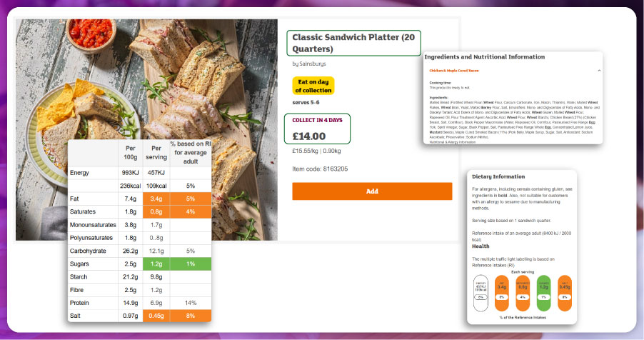Collapse the Chicken & Maple Cured Bacon section
The height and width of the screenshot is (340, 644).
coord(599,71)
